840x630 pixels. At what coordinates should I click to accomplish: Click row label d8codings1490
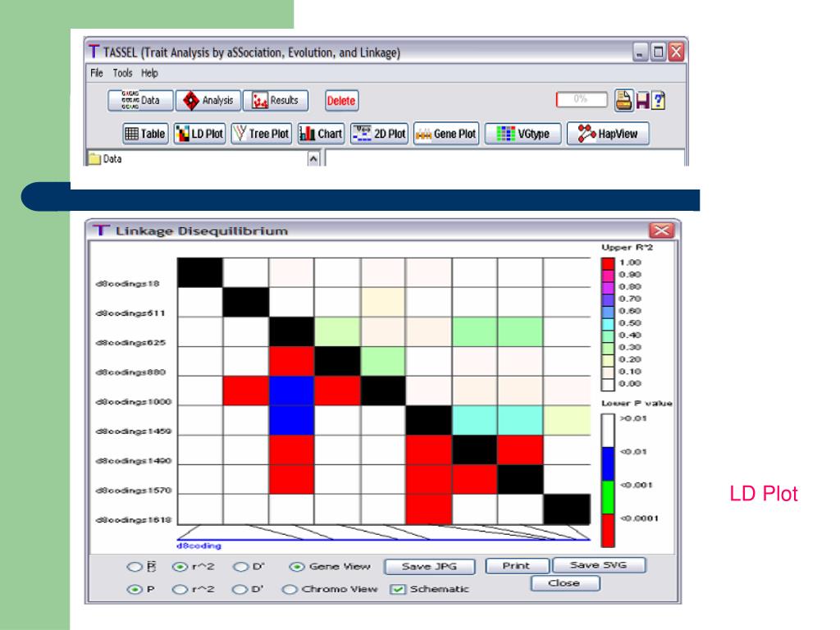[x=134, y=461]
